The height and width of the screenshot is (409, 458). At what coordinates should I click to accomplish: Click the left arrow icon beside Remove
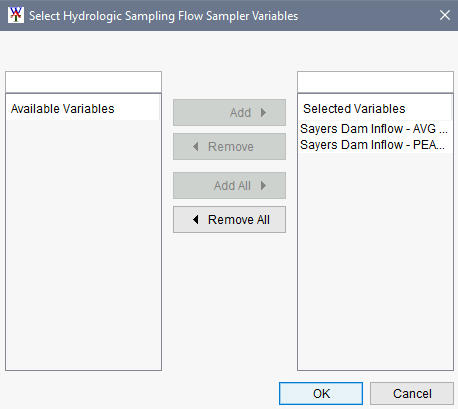[x=196, y=146]
